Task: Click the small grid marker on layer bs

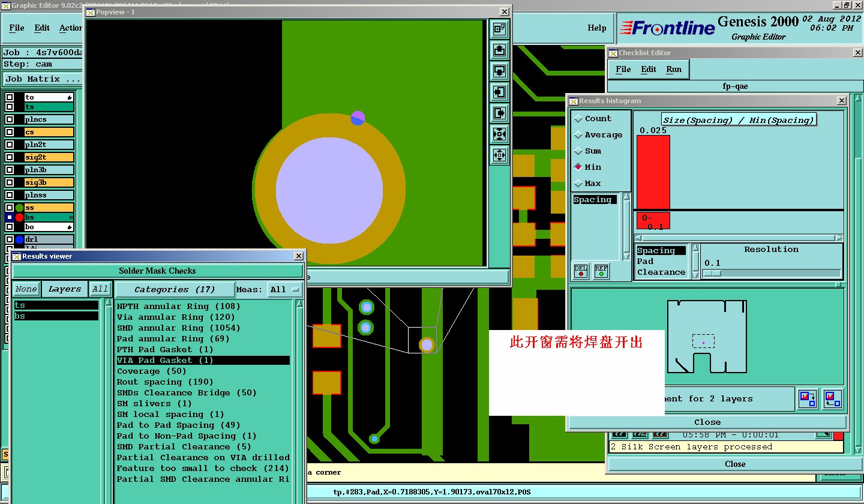Action: [x=71, y=217]
